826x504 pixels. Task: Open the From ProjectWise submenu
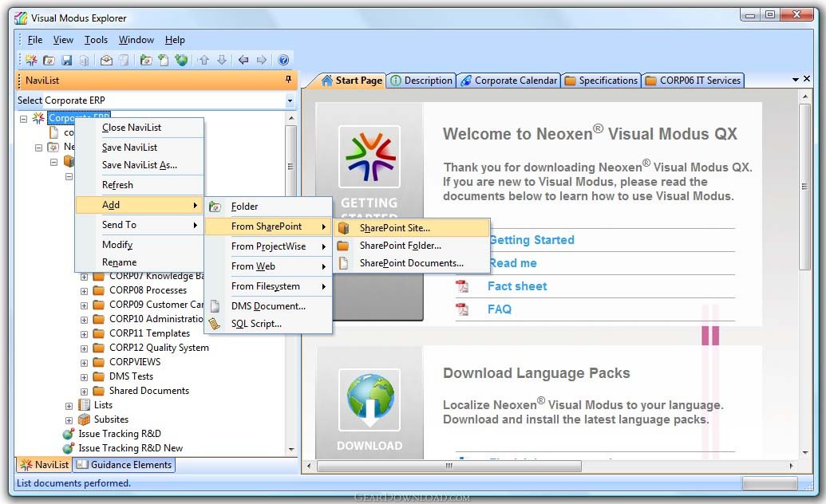click(268, 246)
